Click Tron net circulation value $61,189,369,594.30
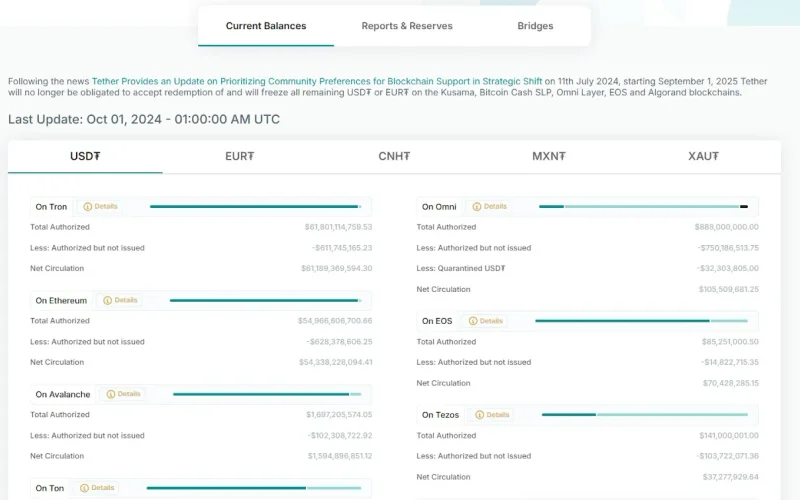Viewport: 800px width, 500px height. click(337, 268)
